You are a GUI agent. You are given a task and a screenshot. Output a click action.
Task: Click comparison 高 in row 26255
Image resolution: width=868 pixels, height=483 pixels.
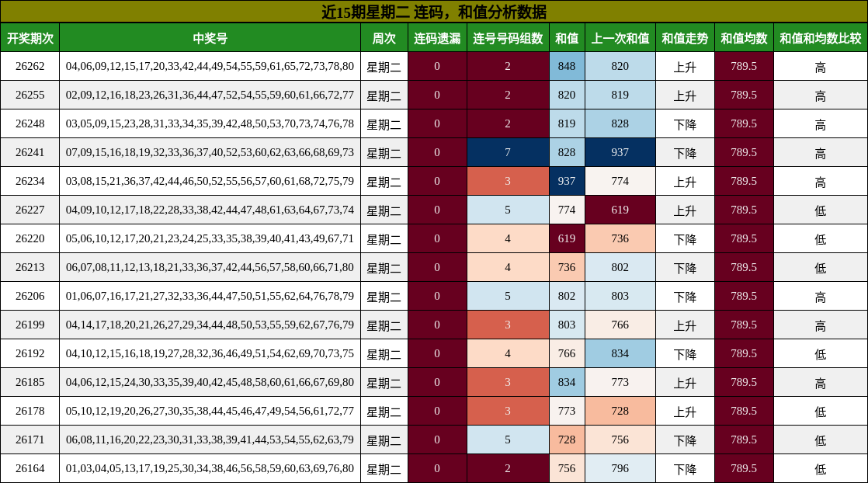(x=821, y=96)
